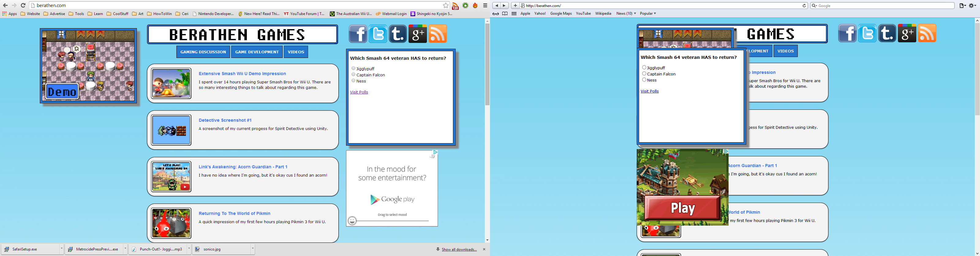Open the Videos tab in the Chrome window

296,52
